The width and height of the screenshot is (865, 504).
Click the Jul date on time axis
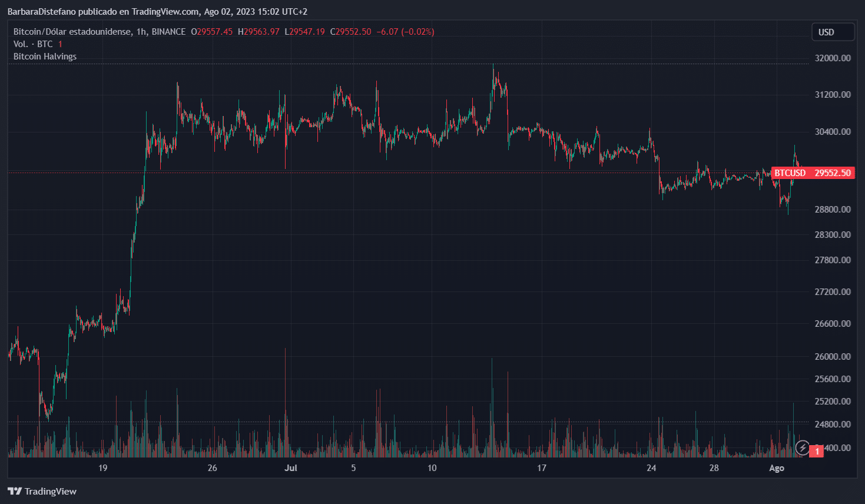[290, 468]
